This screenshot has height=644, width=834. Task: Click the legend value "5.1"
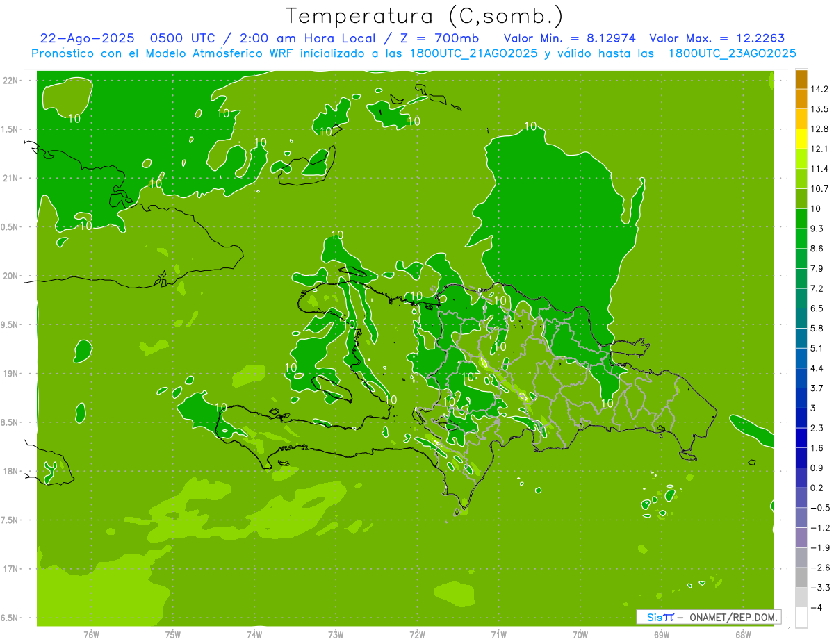pyautogui.click(x=817, y=349)
